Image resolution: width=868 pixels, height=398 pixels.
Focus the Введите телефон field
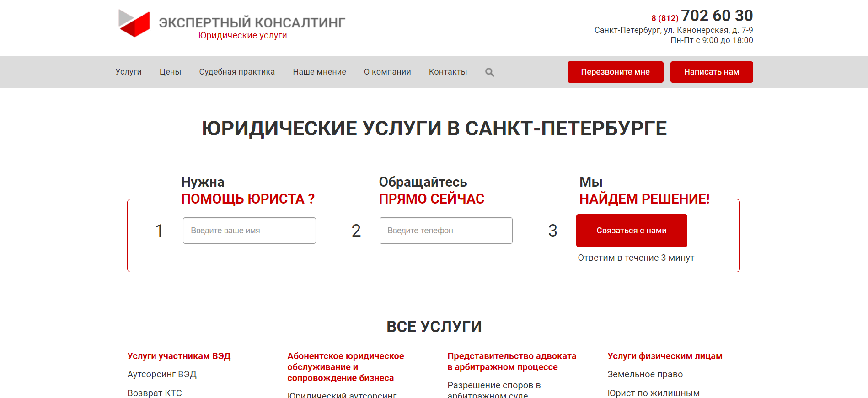click(446, 231)
